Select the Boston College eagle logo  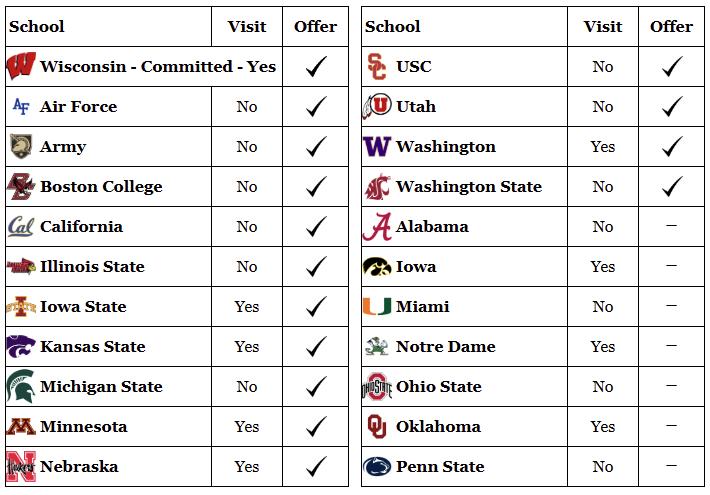[21, 186]
